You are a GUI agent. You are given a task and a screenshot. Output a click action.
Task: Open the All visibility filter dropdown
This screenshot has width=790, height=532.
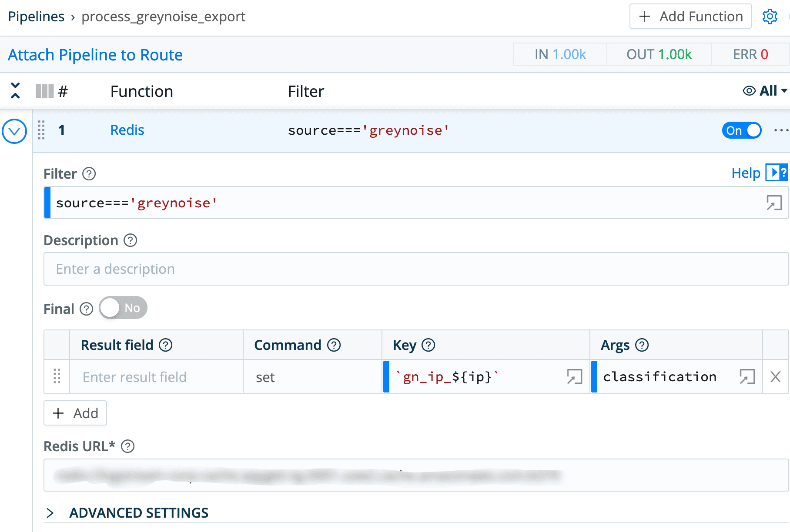click(765, 91)
